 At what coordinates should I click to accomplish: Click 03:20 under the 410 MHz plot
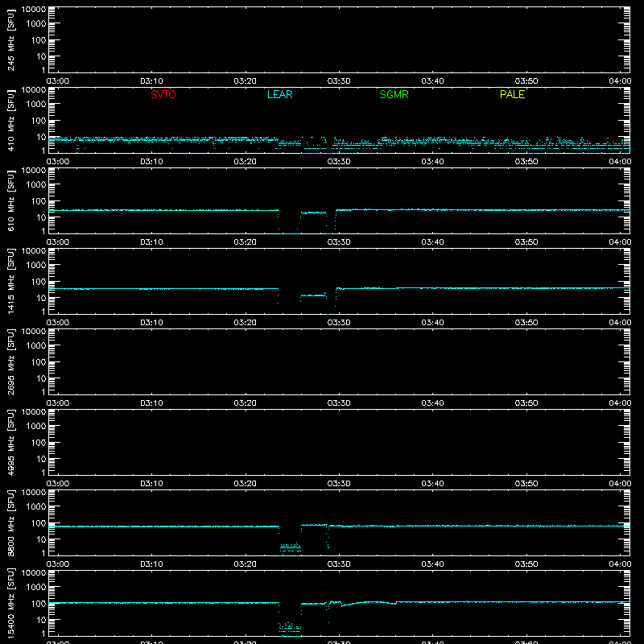[x=246, y=162]
